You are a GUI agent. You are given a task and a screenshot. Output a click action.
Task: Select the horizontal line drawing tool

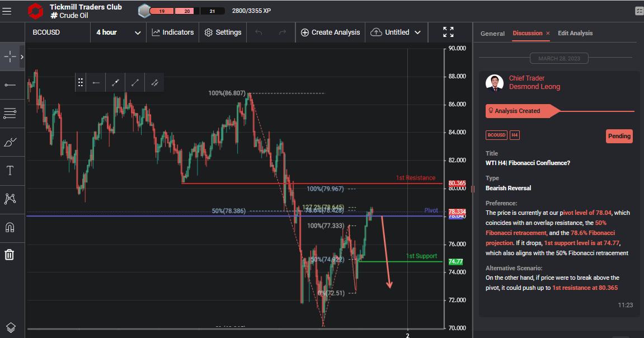pos(10,85)
